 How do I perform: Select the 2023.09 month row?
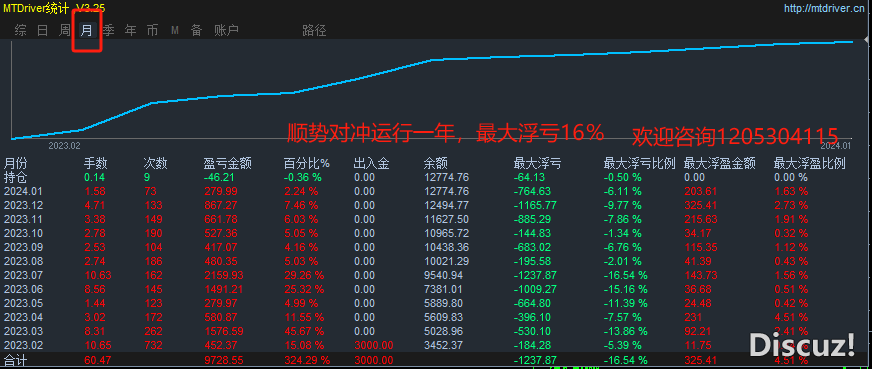click(436, 247)
